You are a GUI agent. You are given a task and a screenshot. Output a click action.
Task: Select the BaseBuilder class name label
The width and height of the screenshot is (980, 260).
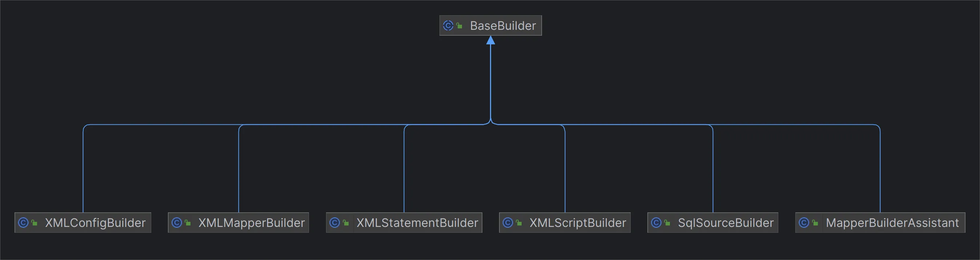coord(503,25)
